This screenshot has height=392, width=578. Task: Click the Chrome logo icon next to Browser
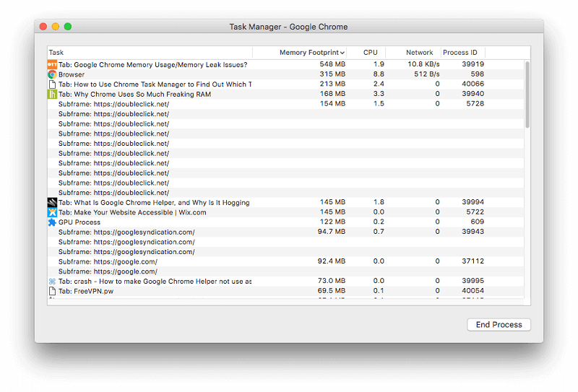click(52, 75)
